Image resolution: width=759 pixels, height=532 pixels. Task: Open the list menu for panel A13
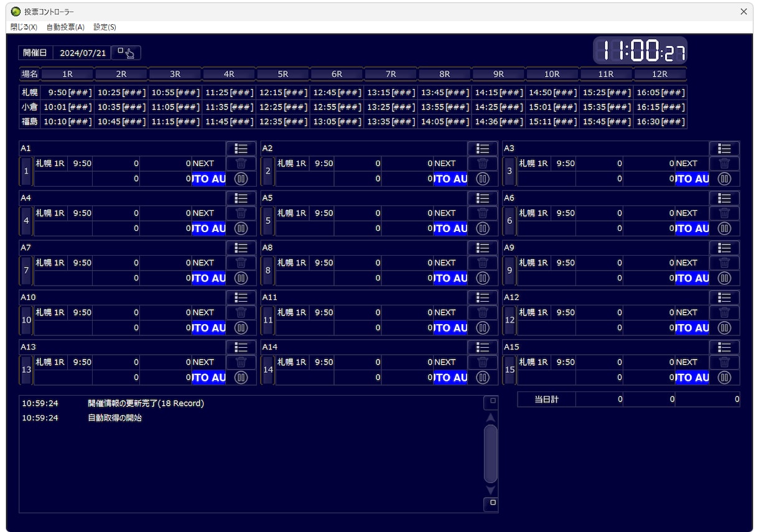pos(241,347)
